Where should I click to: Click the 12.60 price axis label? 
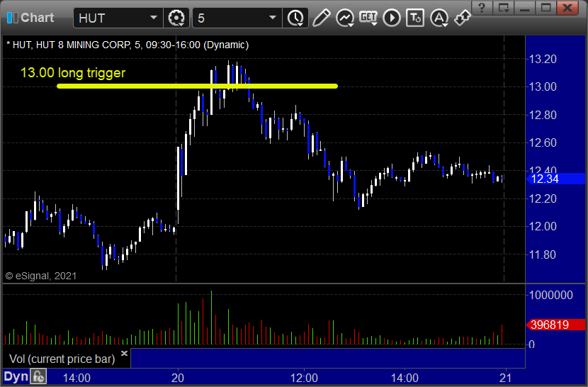[543, 142]
